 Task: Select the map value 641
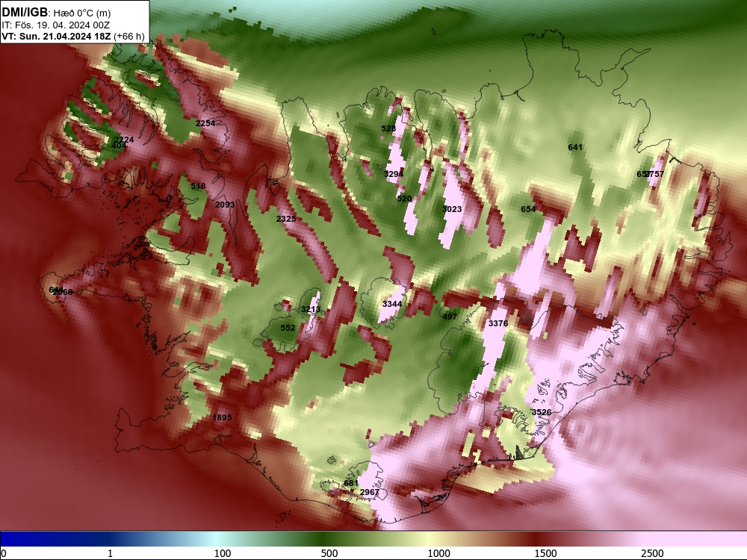pyautogui.click(x=575, y=148)
